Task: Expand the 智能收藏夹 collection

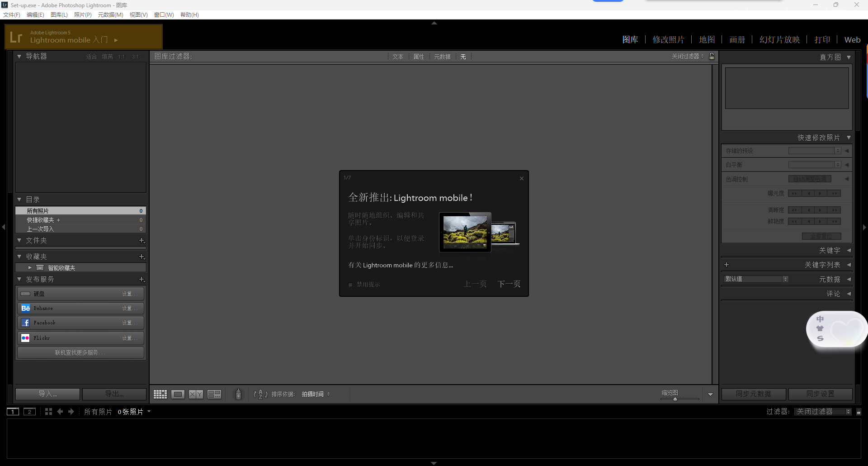Action: pos(29,267)
